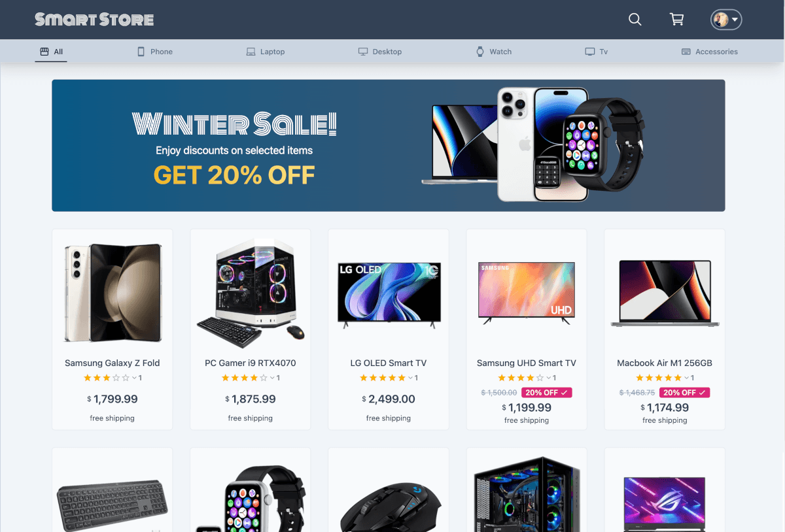Screen dimensions: 785x532
Task: Open the PC Gamer i9 RTX4070 title
Action: pos(251,363)
